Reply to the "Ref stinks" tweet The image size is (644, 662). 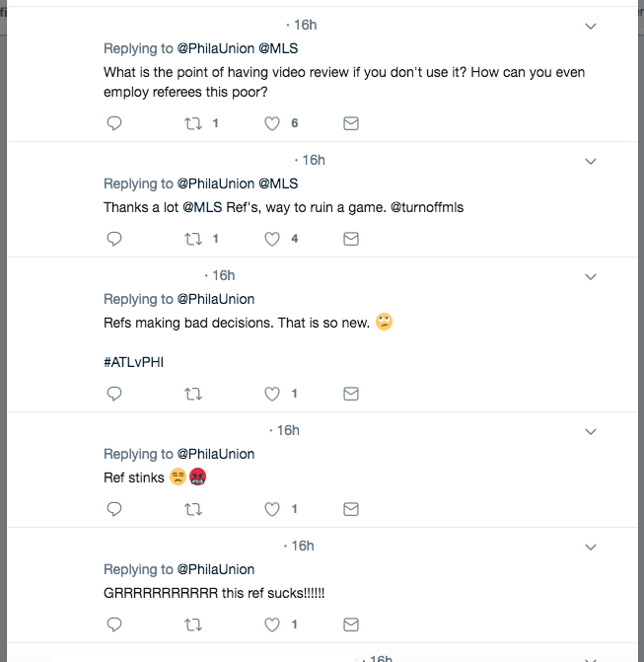pyautogui.click(x=113, y=509)
